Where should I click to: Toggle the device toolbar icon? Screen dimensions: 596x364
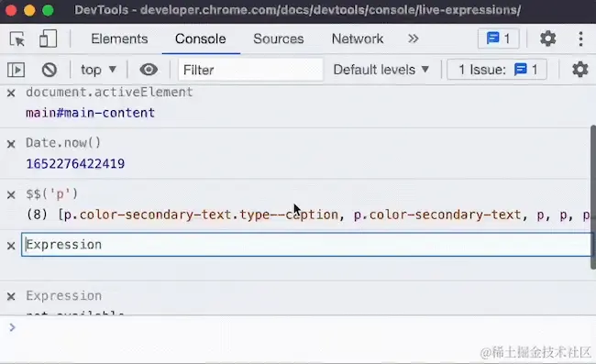click(x=48, y=39)
